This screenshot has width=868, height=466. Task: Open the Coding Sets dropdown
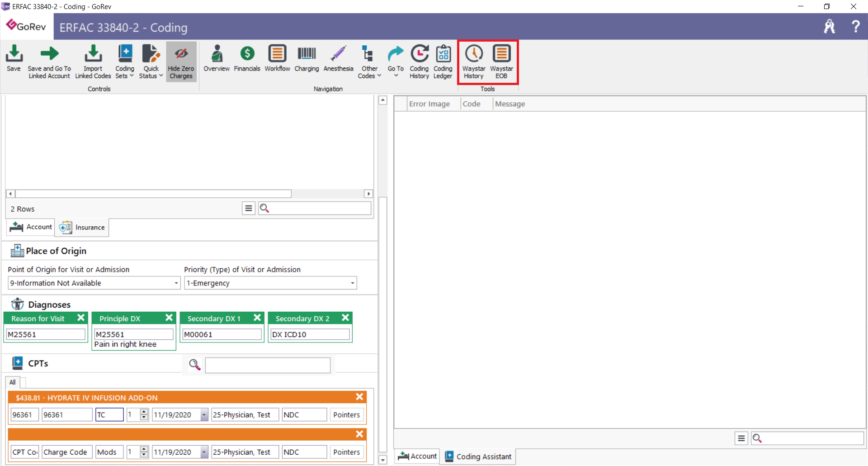pos(125,62)
